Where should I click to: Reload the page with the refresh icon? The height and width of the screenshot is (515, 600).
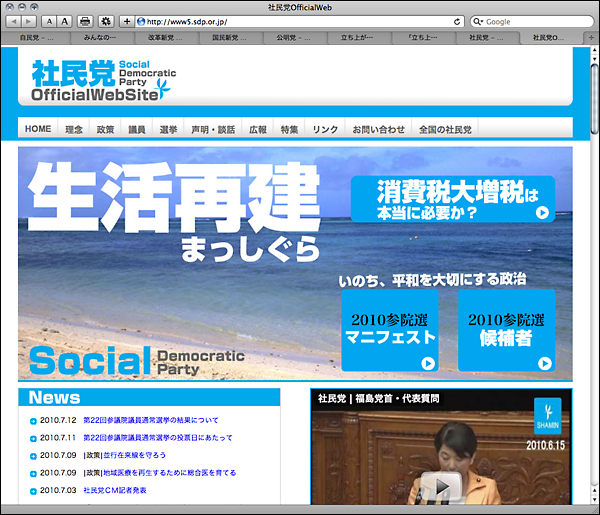457,21
